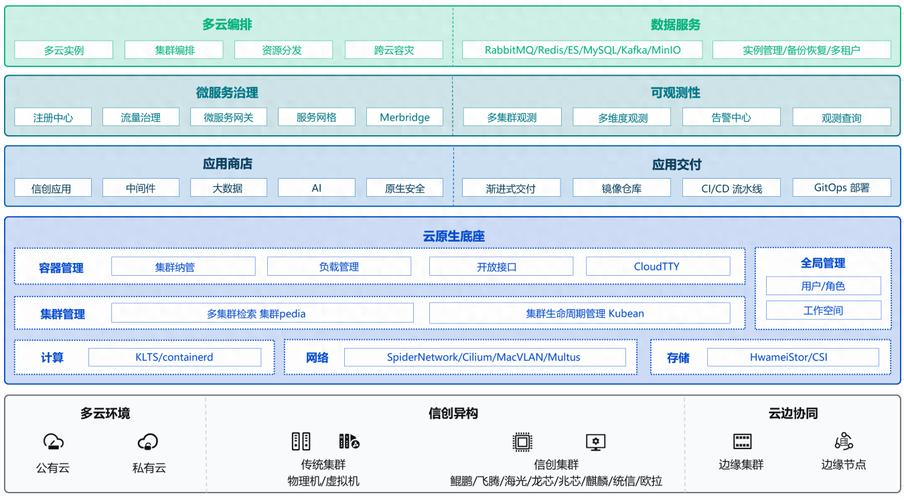
Task: Click the private cloud icon above 私有云
Action: [x=148, y=441]
